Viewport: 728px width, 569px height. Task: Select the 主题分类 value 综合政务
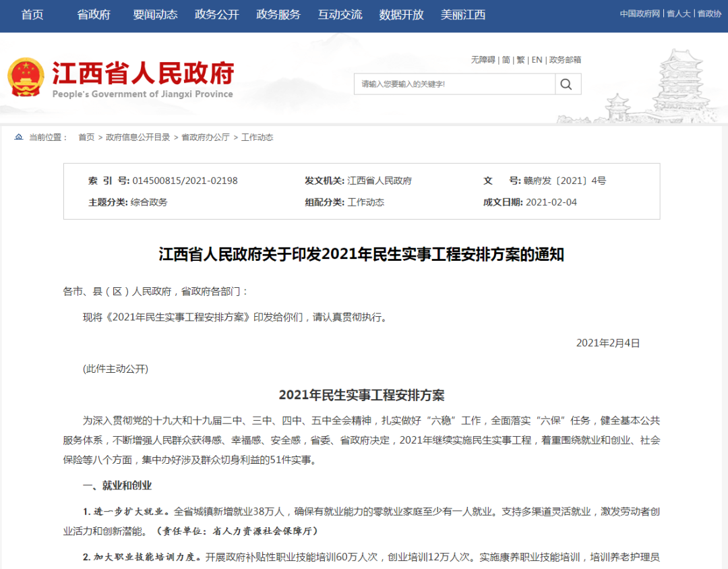(x=149, y=202)
